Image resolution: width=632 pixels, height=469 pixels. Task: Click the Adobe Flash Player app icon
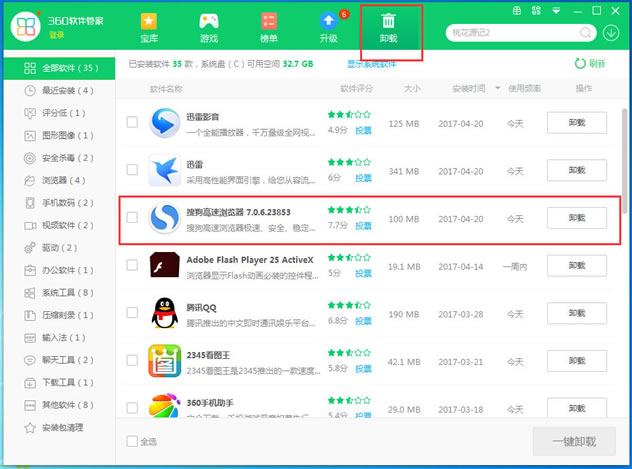point(164,265)
